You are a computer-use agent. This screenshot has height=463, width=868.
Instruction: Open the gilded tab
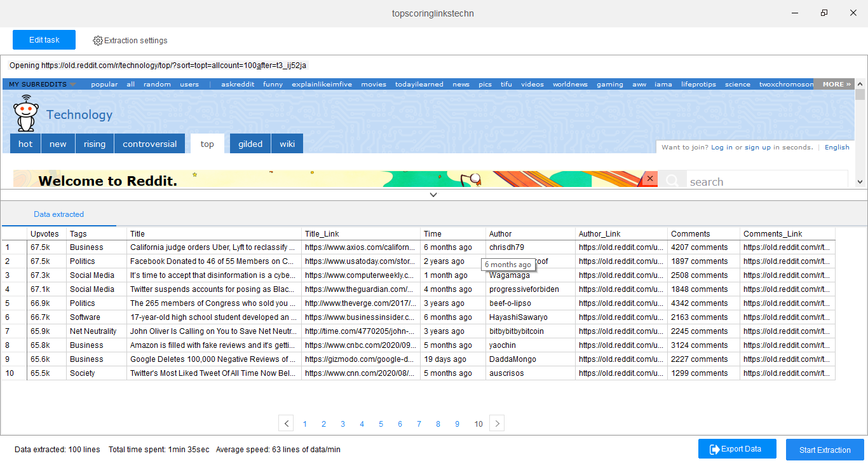click(250, 144)
